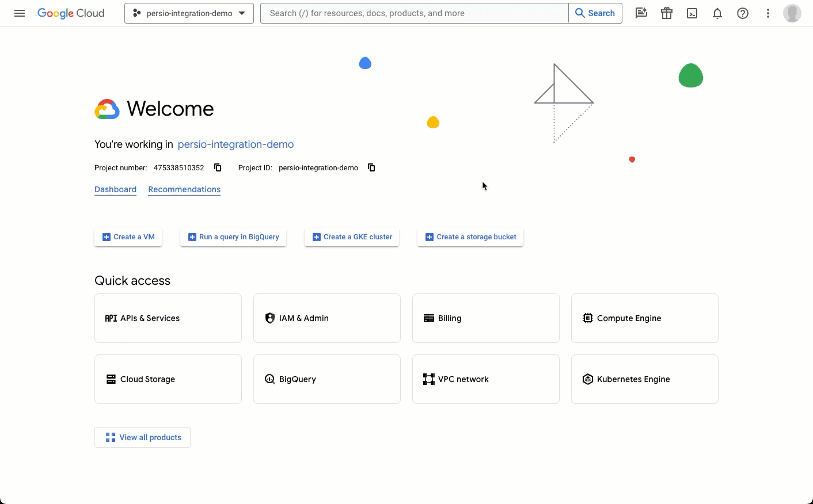
Task: Click Create a VM
Action: click(x=128, y=236)
